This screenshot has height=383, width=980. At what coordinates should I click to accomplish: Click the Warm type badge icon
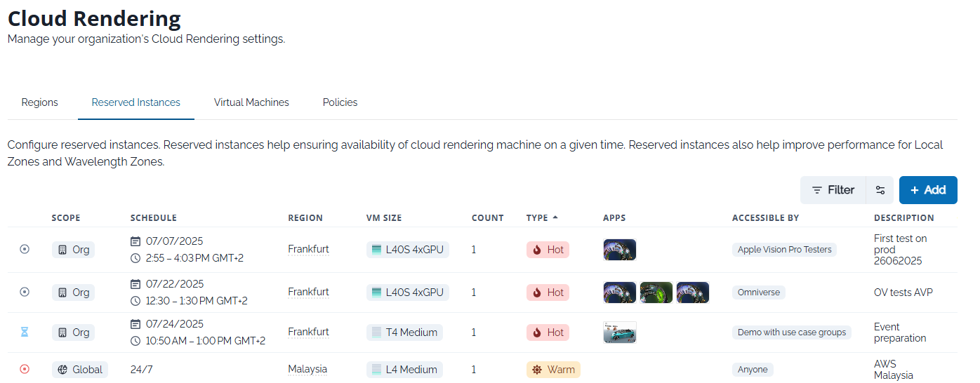click(537, 370)
